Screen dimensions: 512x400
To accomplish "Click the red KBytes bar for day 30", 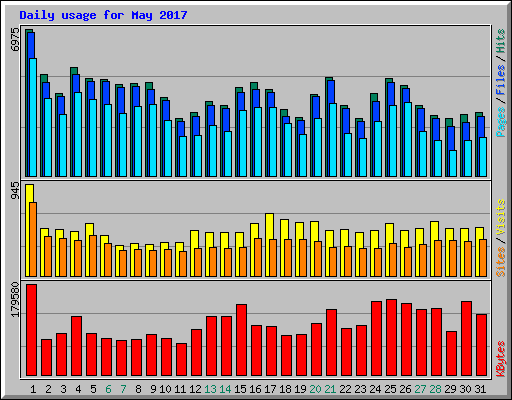I will point(466,339).
